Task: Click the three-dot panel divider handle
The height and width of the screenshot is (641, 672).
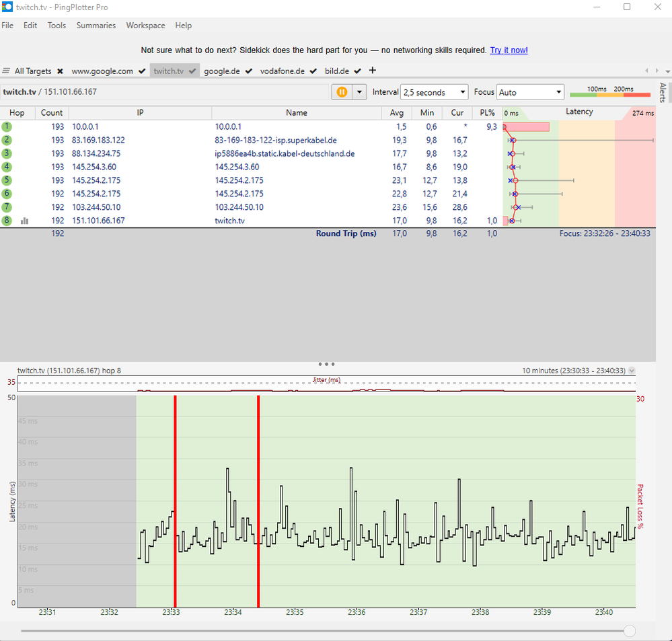Action: point(326,364)
